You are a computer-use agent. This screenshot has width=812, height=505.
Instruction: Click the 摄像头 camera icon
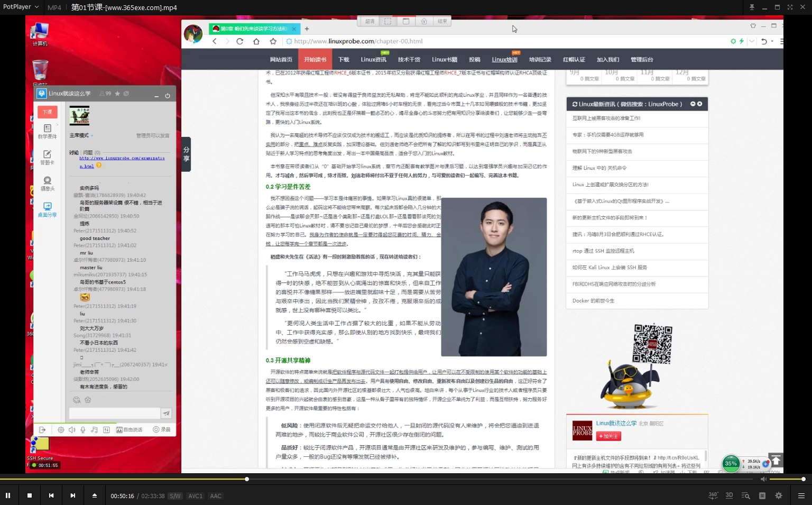pos(47,183)
